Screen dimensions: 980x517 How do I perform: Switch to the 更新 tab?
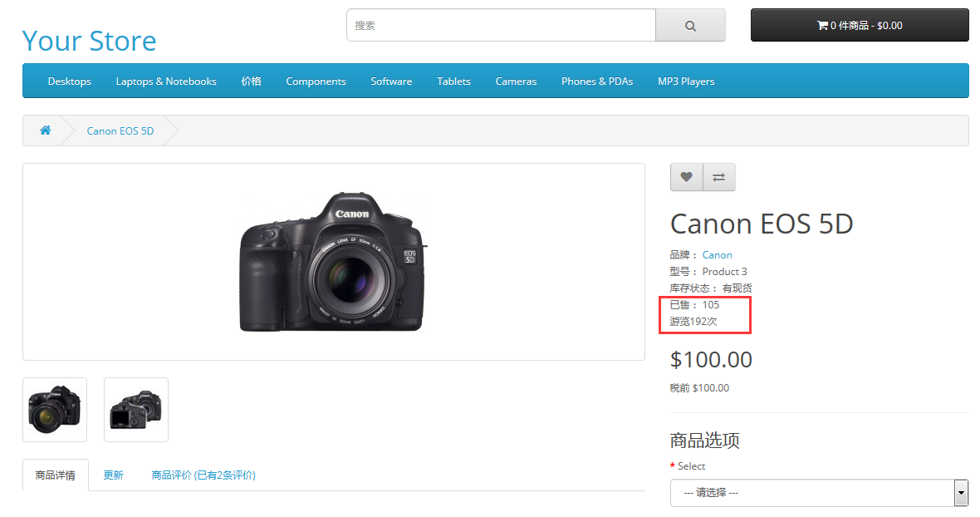[113, 475]
